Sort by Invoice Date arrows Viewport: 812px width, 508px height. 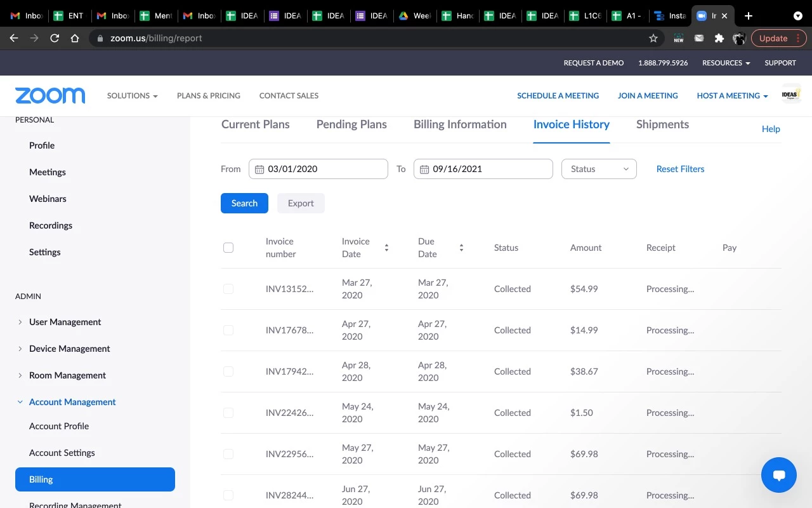(386, 248)
